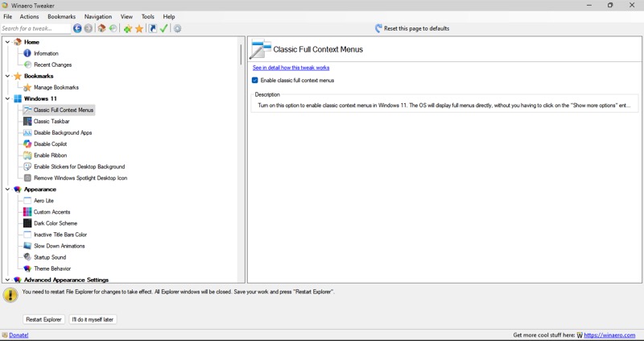The image size is (644, 341).
Task: Click the Manage Bookmarks star icon
Action: click(x=27, y=87)
